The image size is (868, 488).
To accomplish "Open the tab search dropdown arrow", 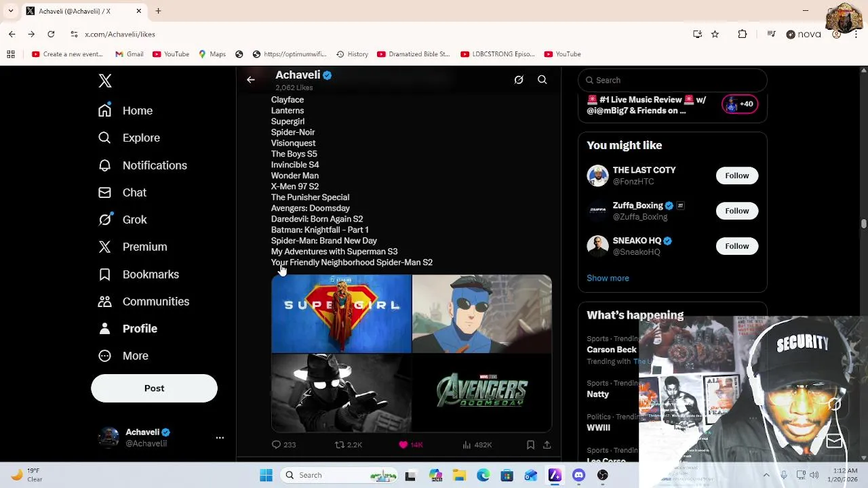I will (10, 11).
